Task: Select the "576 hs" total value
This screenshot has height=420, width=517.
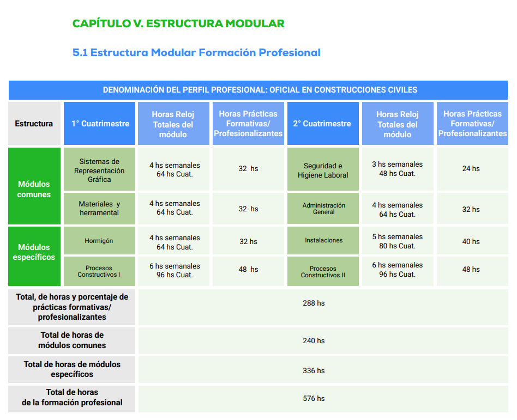Action: click(x=314, y=399)
